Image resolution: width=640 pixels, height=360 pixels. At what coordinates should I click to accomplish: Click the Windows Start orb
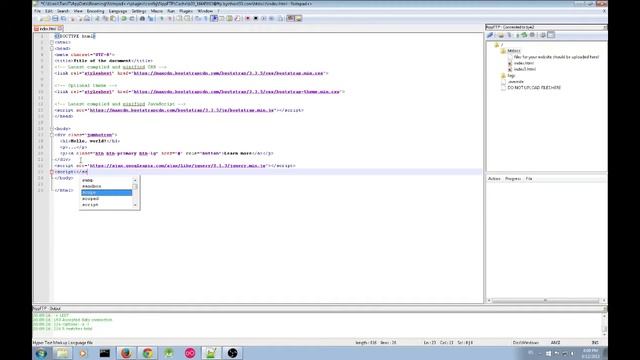click(x=41, y=353)
